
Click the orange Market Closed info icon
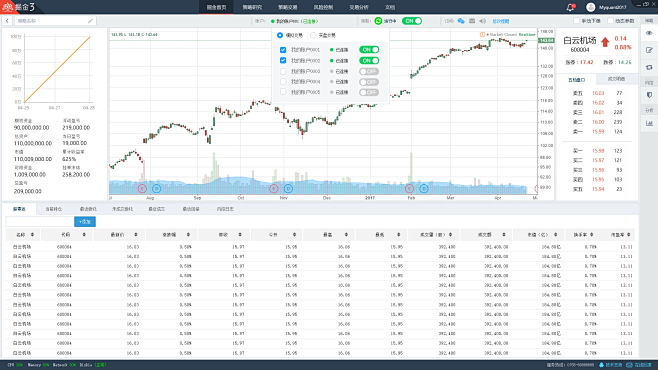[x=482, y=34]
